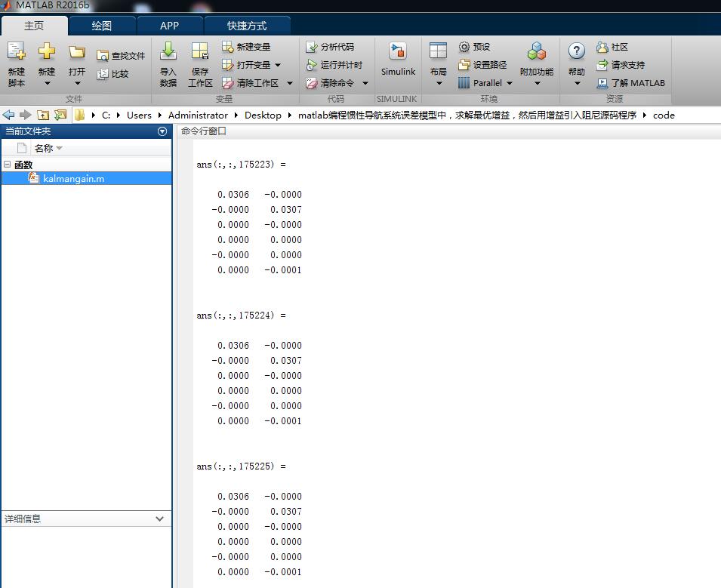This screenshot has width=721, height=588.
Task: Switch to the Shortcuts (快捷方式) tab
Action: pos(247,26)
